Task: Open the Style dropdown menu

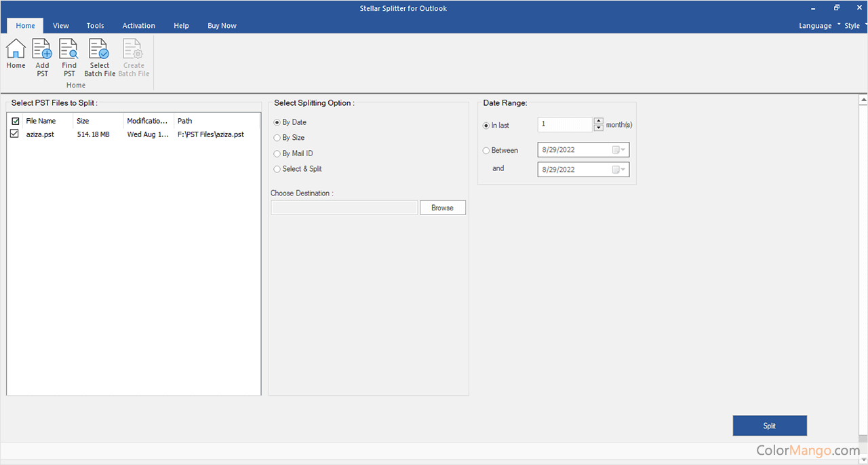Action: click(854, 26)
